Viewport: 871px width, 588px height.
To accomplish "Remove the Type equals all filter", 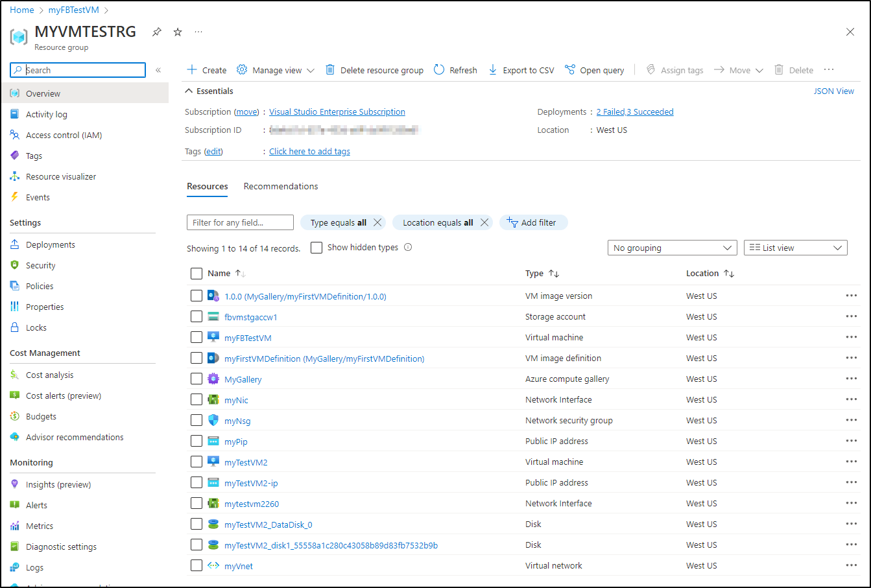I will [x=377, y=222].
